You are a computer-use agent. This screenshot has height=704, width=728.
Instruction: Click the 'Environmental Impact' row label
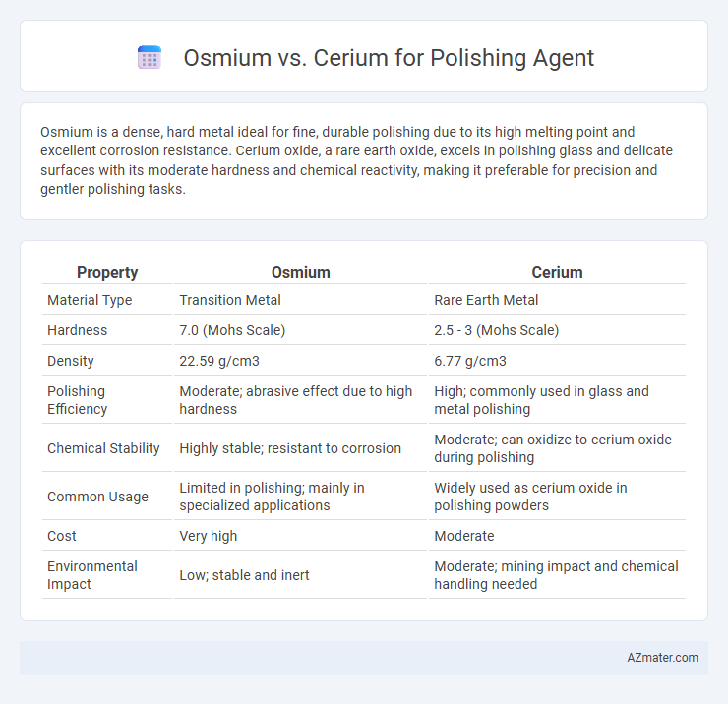(92, 575)
